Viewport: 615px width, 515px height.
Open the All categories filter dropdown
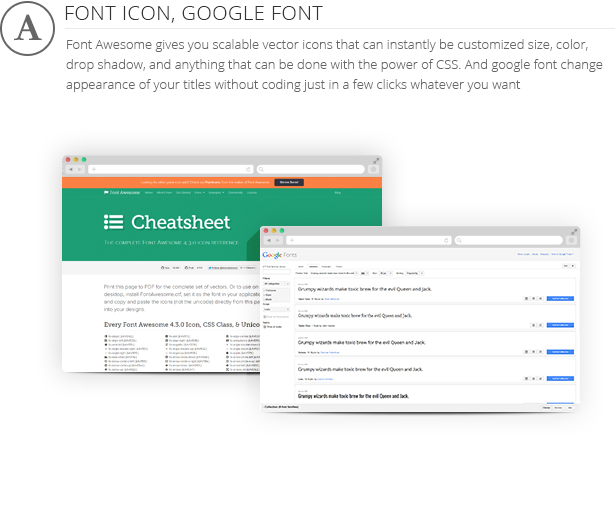[277, 284]
